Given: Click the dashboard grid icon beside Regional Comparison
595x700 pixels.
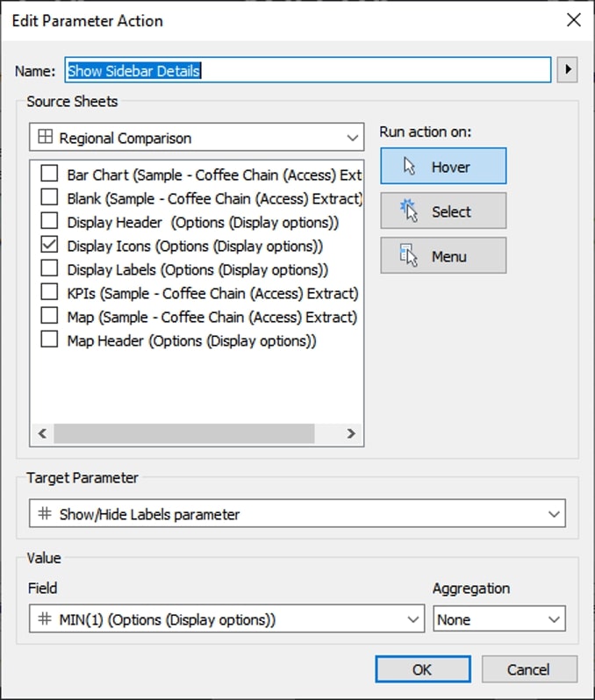Looking at the screenshot, I should tap(45, 137).
